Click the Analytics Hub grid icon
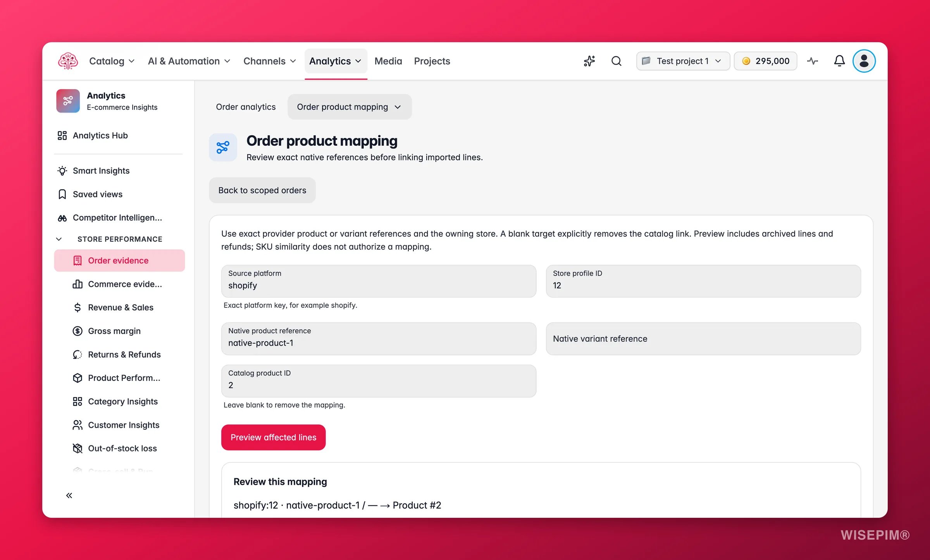Viewport: 930px width, 560px height. 62,135
